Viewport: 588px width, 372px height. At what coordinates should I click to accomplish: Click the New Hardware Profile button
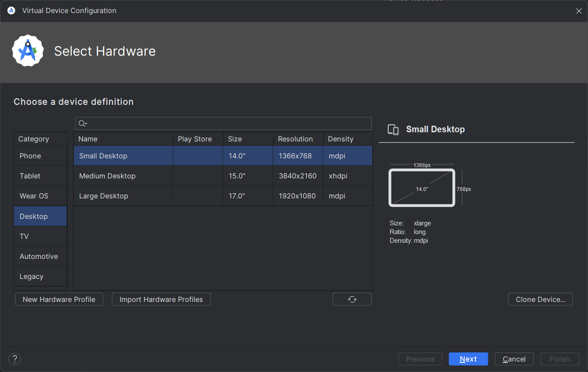coord(59,299)
